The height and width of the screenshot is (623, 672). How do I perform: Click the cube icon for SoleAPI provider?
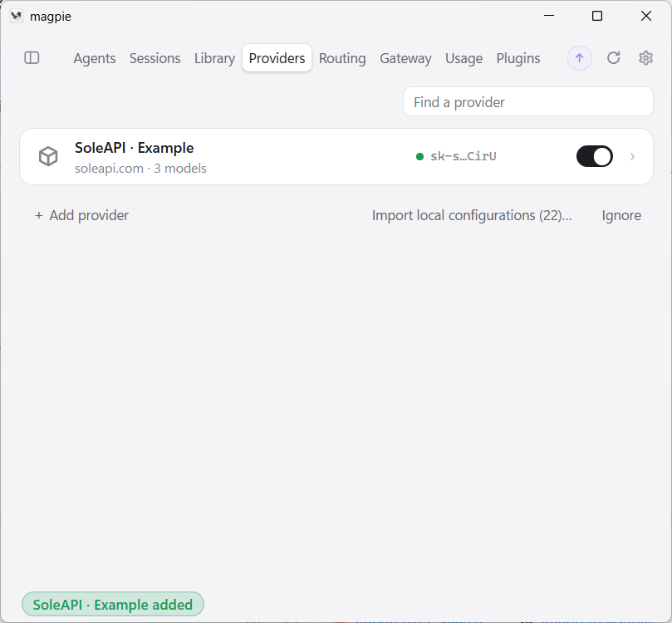coord(48,156)
